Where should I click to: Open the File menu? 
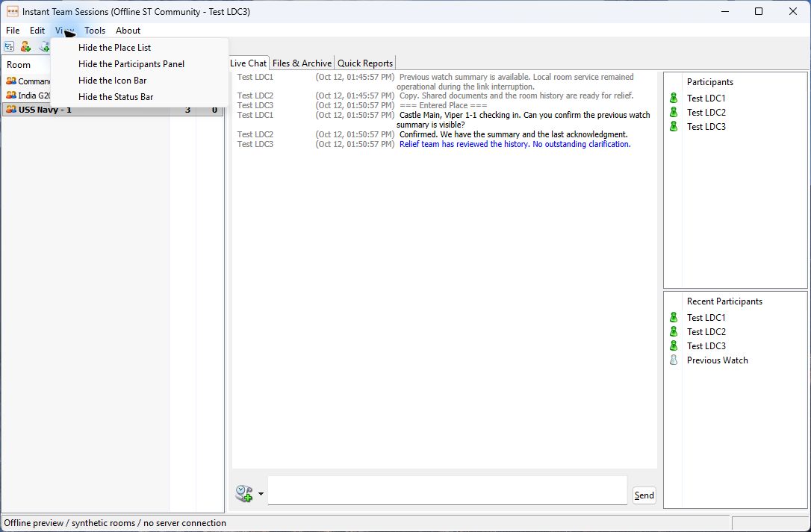13,31
